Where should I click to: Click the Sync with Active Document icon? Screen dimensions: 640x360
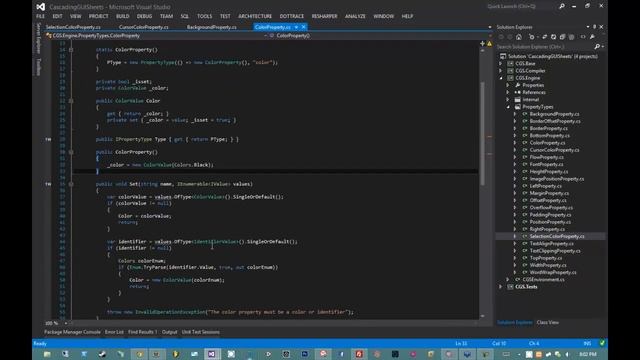544,37
